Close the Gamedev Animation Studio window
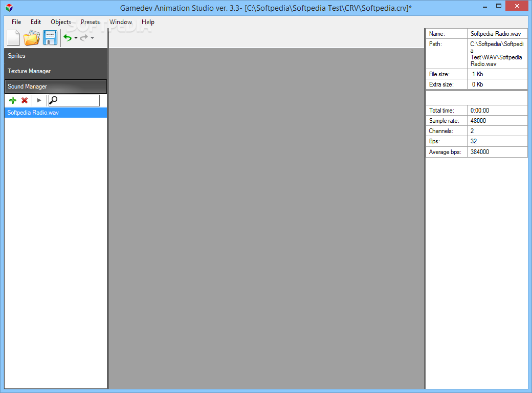 pyautogui.click(x=517, y=6)
